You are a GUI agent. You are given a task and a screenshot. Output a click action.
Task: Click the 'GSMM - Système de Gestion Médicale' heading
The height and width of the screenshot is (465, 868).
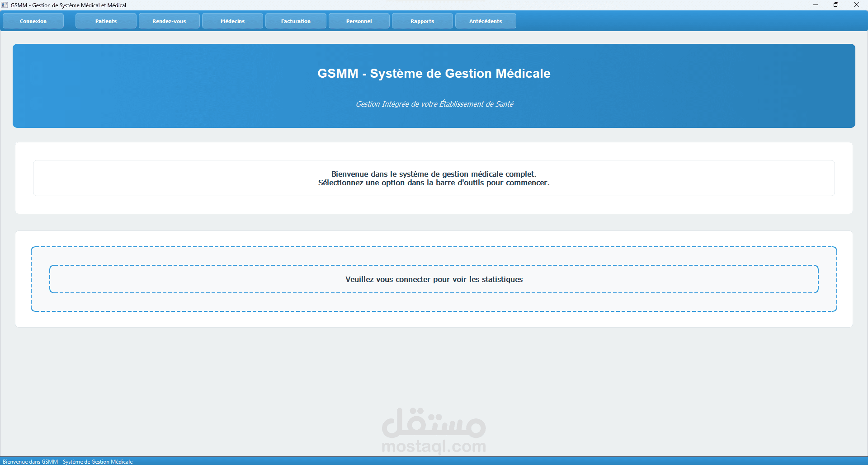click(434, 73)
